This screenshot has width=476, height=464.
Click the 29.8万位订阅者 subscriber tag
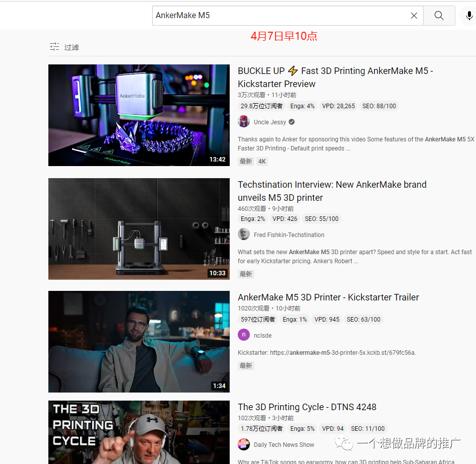point(261,106)
